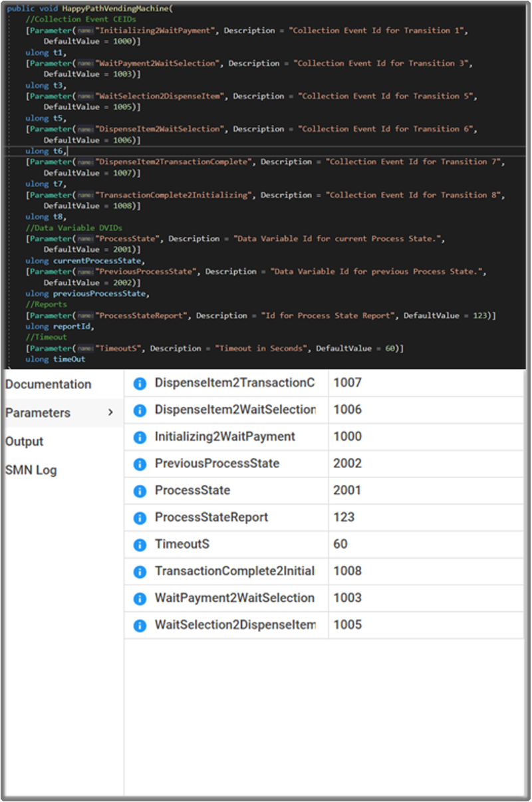Click info icon next to WaitSelection2DispenseItem
Viewport: 532px width, 802px height.
coord(140,625)
